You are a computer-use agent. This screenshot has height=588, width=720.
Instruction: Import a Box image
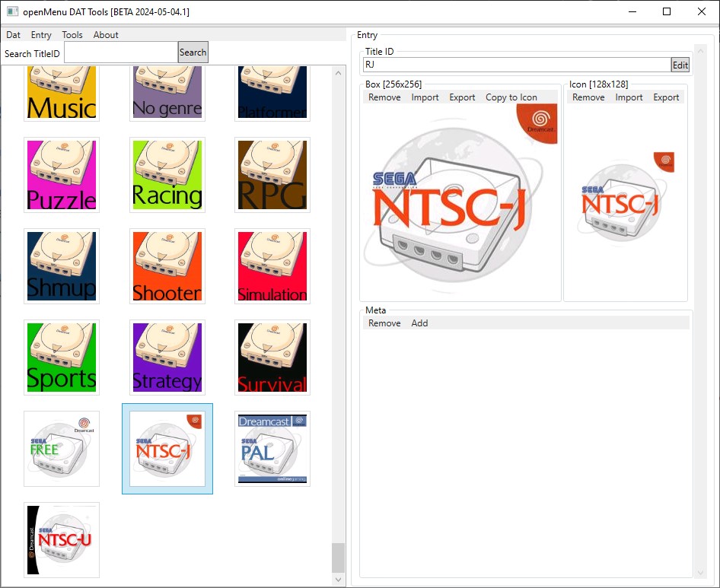point(425,97)
